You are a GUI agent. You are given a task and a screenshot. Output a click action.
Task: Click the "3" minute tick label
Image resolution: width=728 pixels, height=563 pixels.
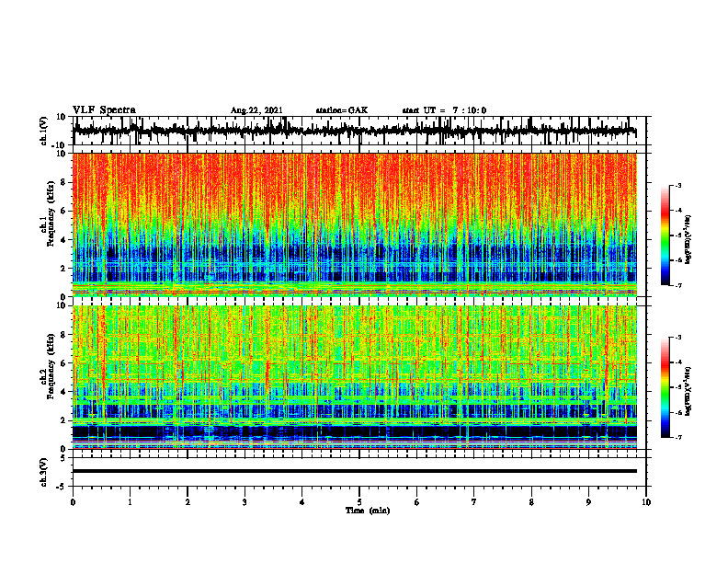coord(245,502)
